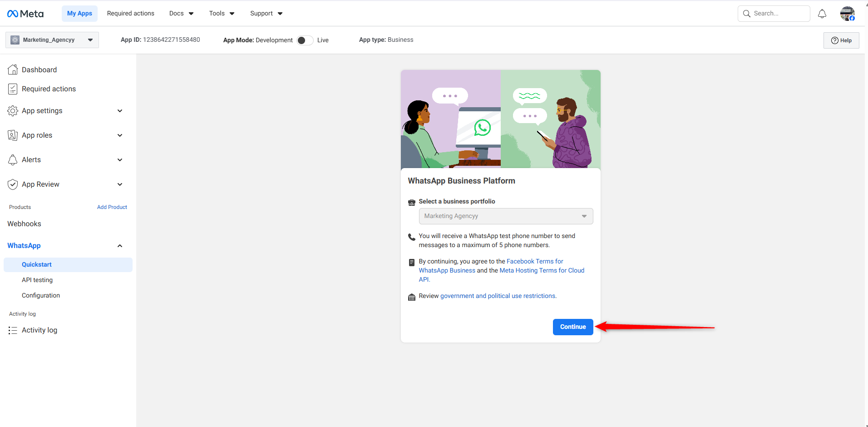
Task: Expand the Alerts chevron
Action: tap(120, 160)
